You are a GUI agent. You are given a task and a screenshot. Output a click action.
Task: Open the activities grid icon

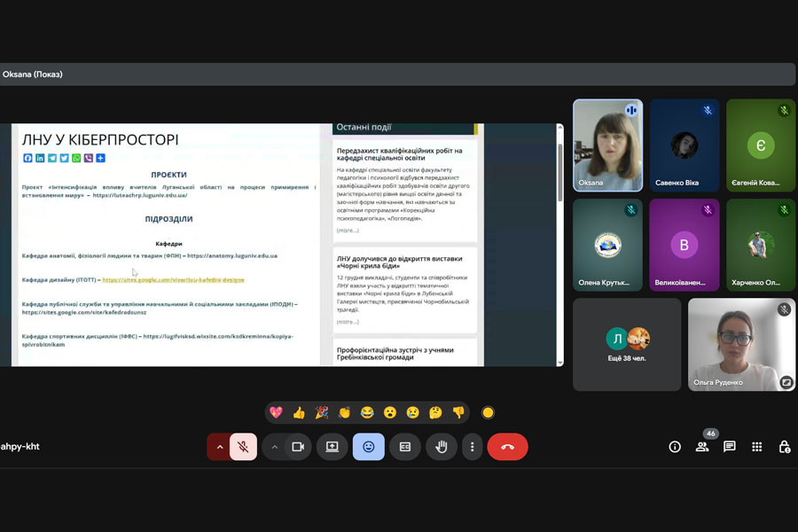(x=757, y=447)
